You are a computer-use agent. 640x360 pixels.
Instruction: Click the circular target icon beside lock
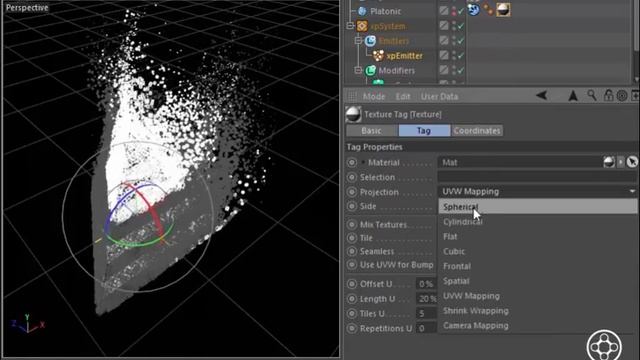pos(622,96)
